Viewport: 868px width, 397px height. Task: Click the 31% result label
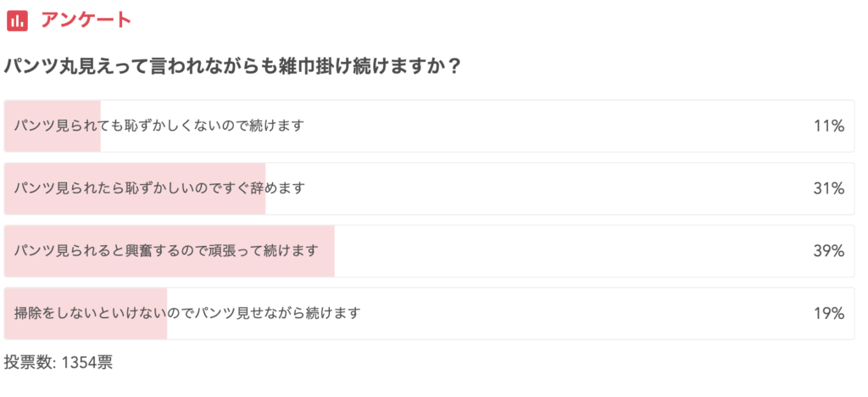point(829,189)
